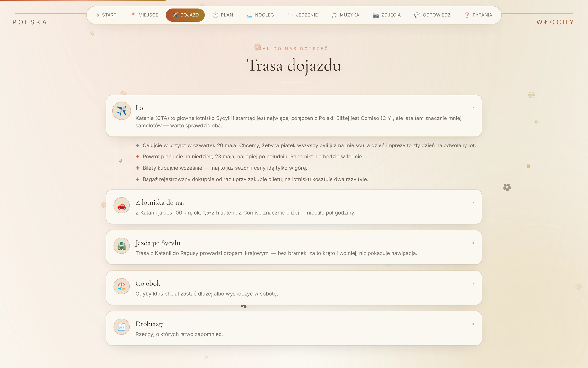Click the clock icon in PLAN nav item
The height and width of the screenshot is (368, 588).
tap(215, 15)
